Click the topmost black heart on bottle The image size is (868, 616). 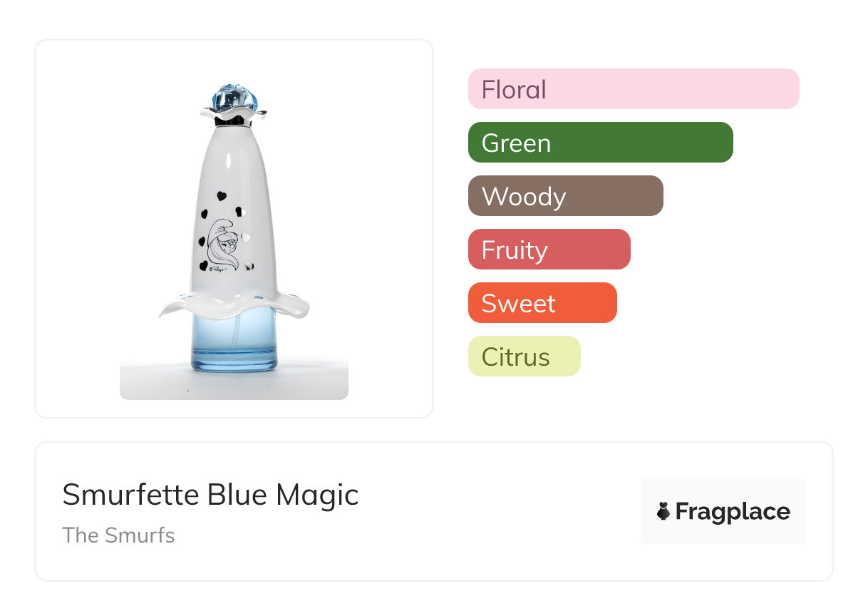[222, 195]
